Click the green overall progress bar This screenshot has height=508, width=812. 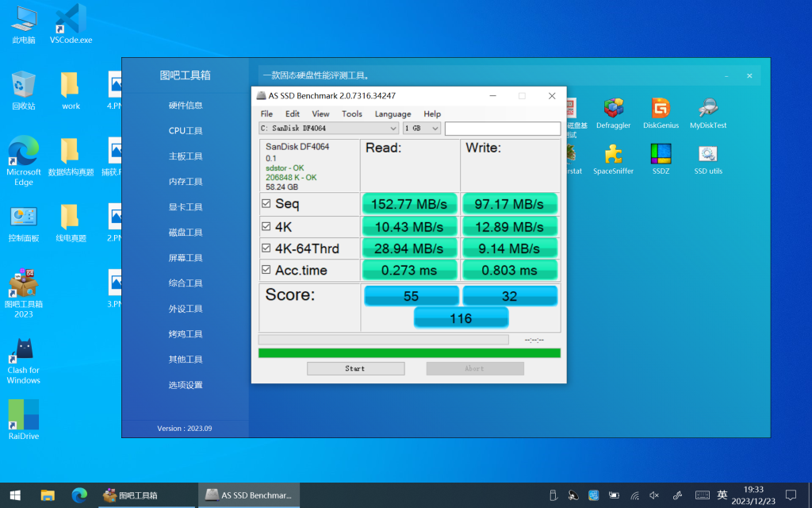(409, 353)
